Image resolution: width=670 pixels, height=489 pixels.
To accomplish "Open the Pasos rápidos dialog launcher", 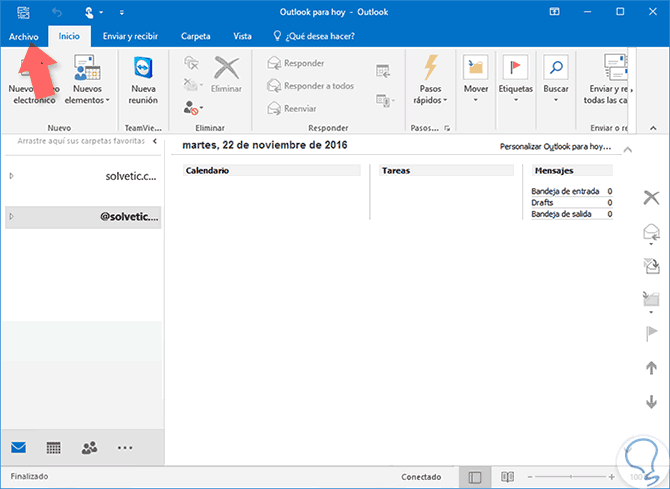I will pos(447,128).
